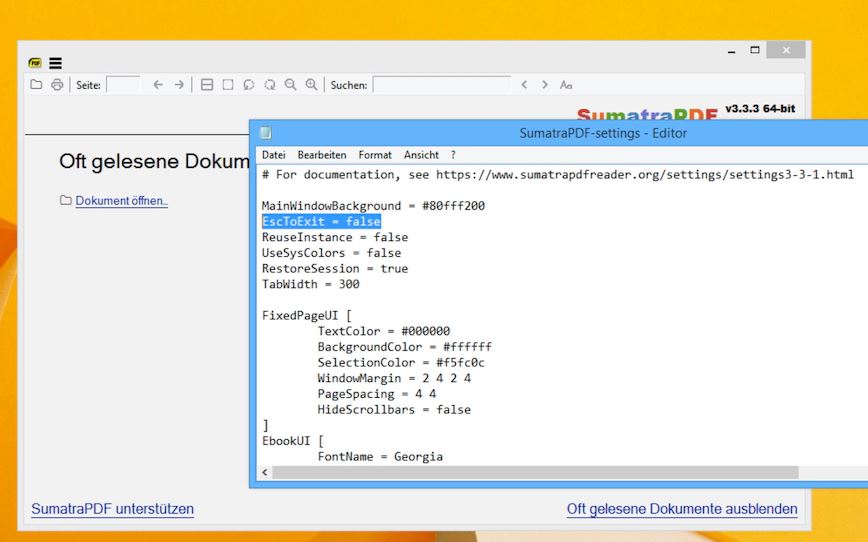Screen dimensions: 868x542
Task: Click the MainWindowBackground = #80fff200 line
Action: click(373, 206)
